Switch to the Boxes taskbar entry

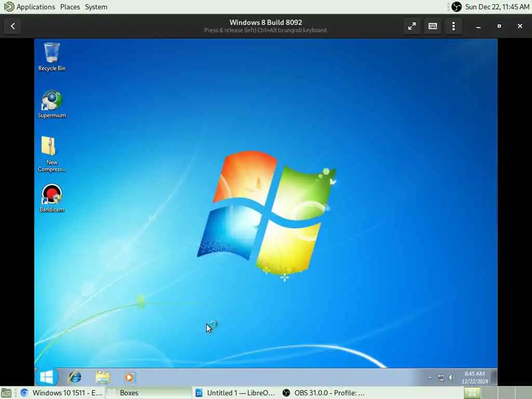pyautogui.click(x=149, y=393)
